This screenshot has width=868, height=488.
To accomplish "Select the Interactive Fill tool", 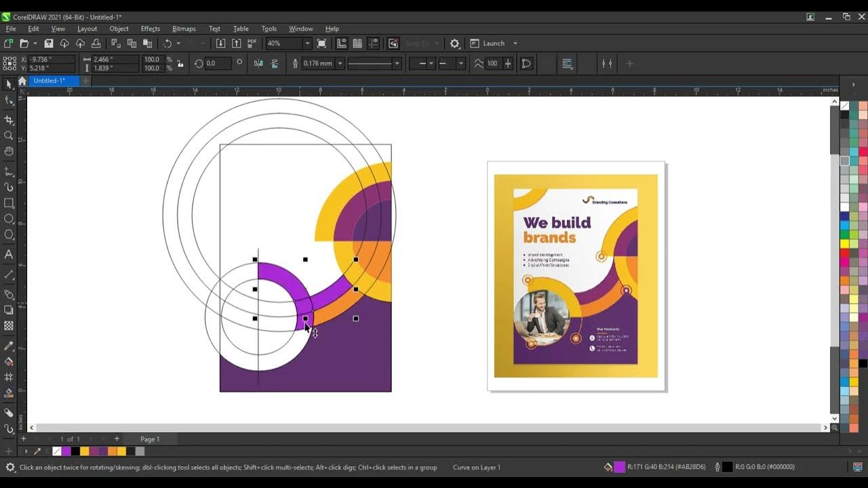I will point(9,361).
